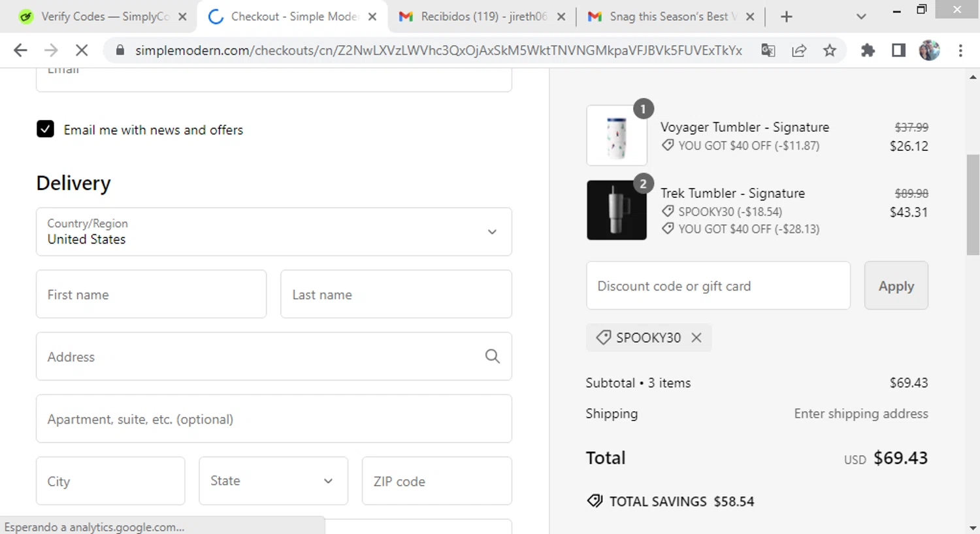Image resolution: width=980 pixels, height=534 pixels.
Task: Uncheck Email me with news and offers
Action: pyautogui.click(x=46, y=129)
